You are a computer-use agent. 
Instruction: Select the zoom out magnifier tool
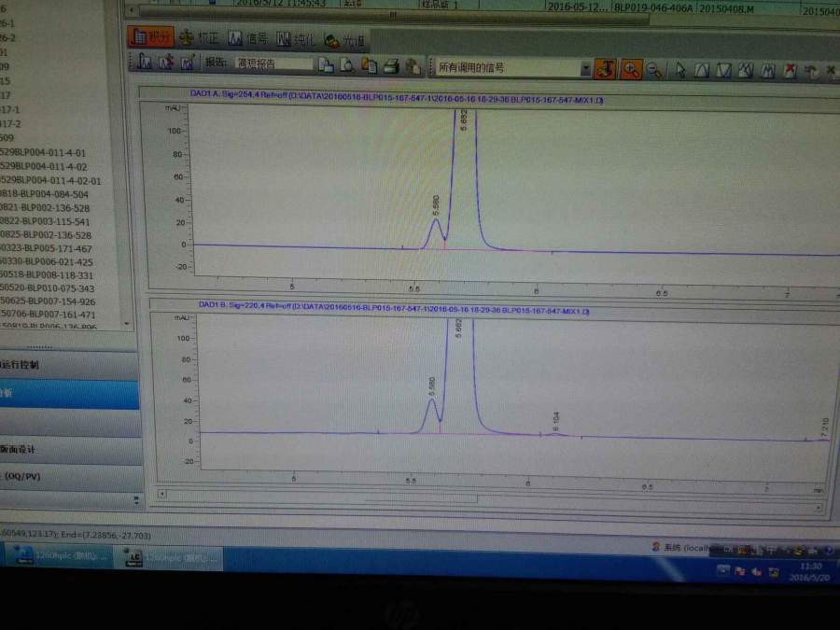[x=654, y=71]
